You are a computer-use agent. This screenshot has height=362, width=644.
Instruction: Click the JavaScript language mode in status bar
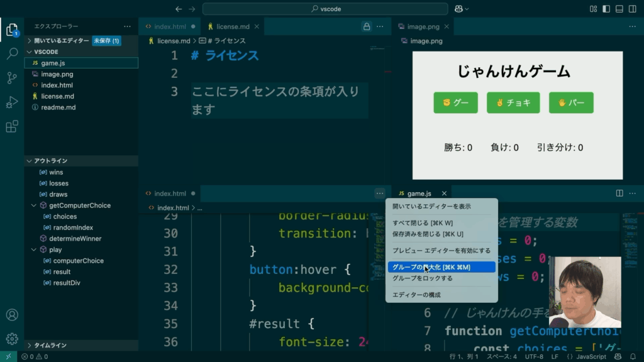[x=587, y=356]
